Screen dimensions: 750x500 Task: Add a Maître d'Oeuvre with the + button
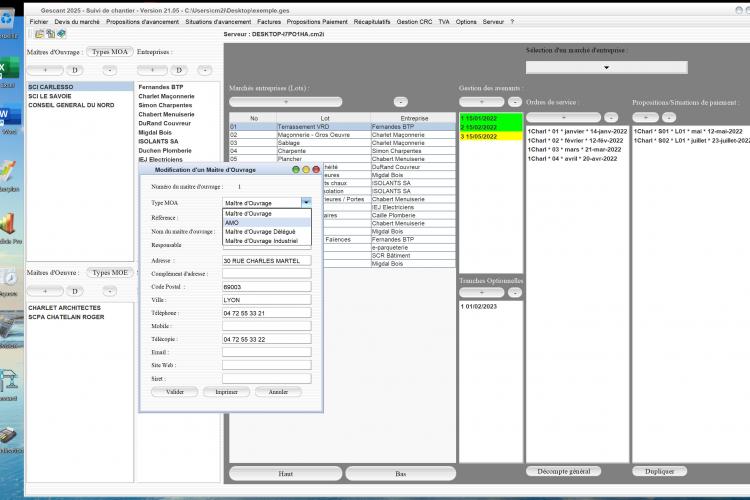45,291
